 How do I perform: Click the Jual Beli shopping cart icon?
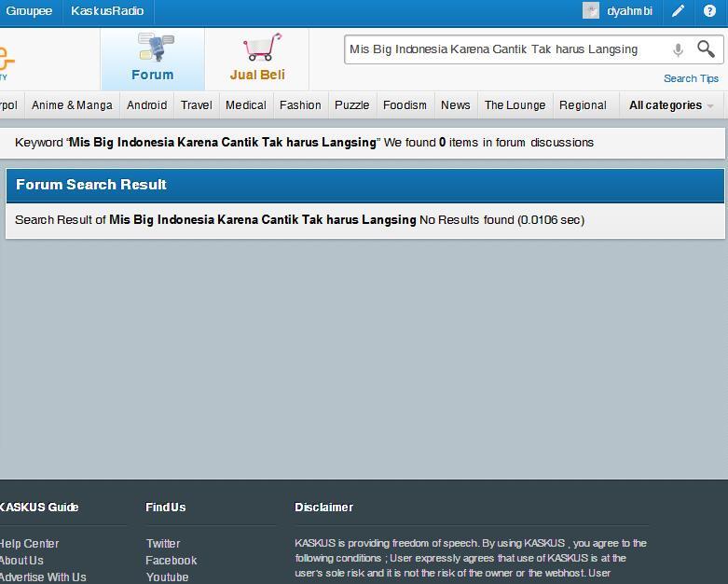262,47
